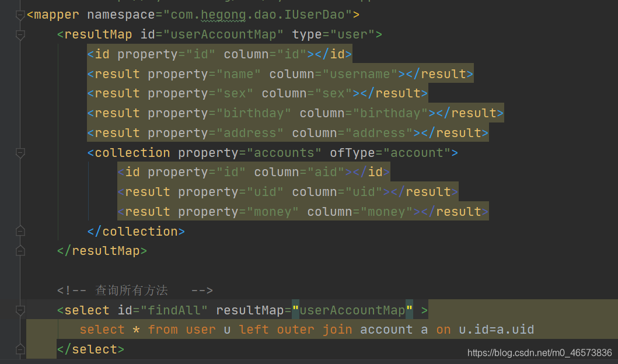Click the SQL table name "account"
The image size is (618, 364).
386,330
